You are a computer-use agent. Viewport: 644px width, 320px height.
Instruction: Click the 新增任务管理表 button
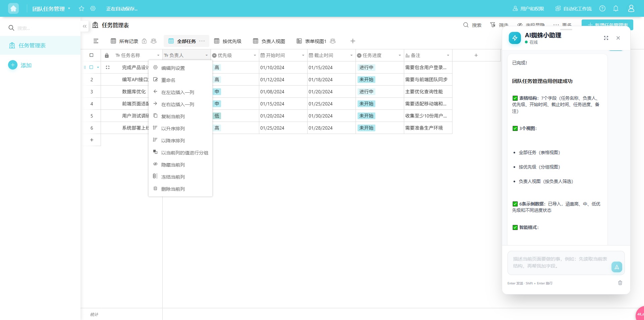point(607,25)
